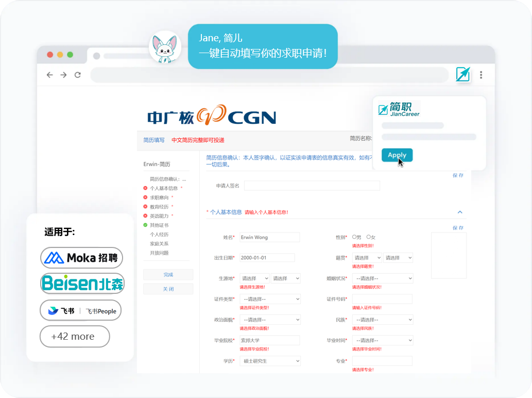
Task: Collapse the 个人基本信息 section chevron
Action: pos(460,212)
